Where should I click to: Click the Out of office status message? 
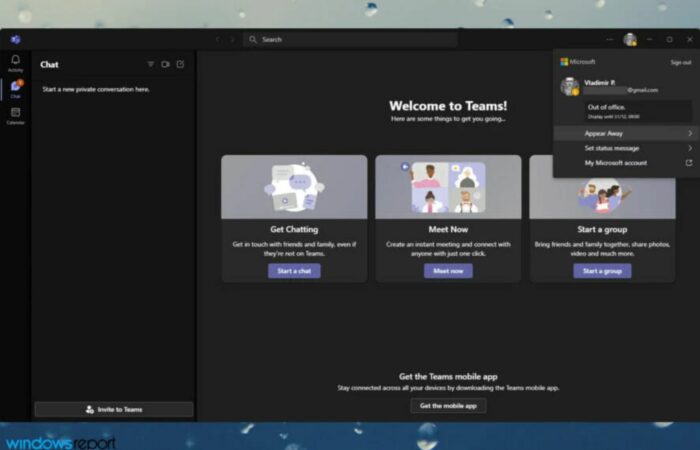point(638,111)
